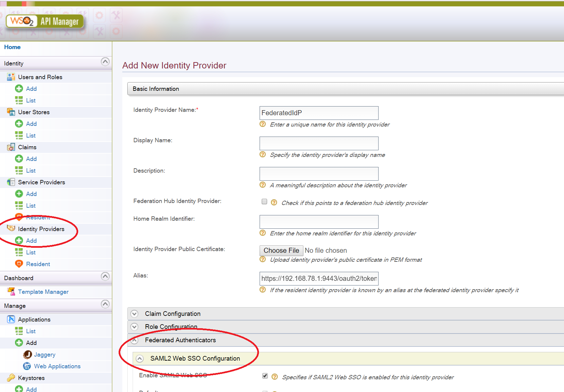Click the Choose File button
Image resolution: width=564 pixels, height=392 pixels.
(281, 250)
